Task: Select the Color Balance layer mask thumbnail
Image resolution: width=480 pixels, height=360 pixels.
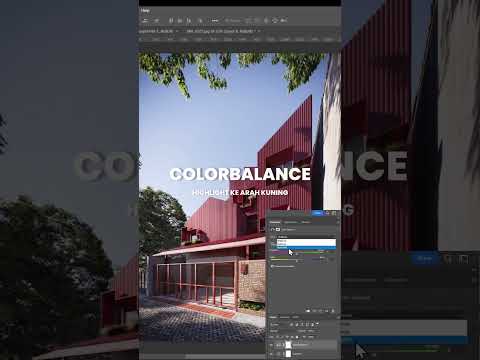Action: pos(288,345)
